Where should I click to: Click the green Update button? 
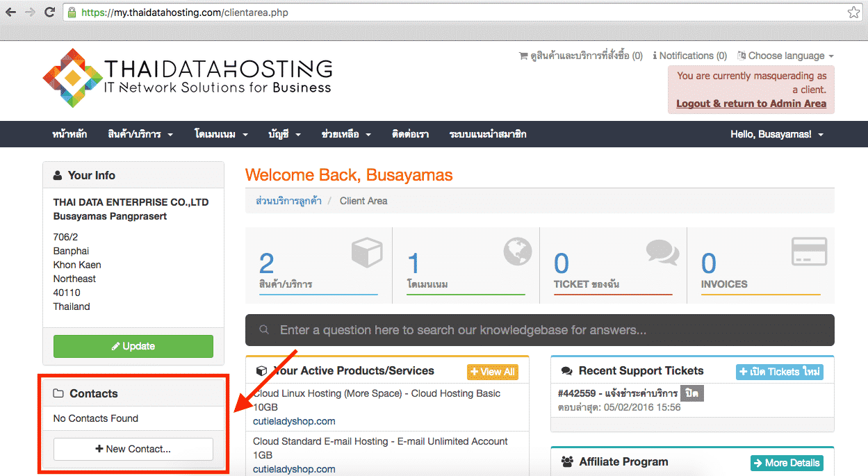(x=133, y=346)
